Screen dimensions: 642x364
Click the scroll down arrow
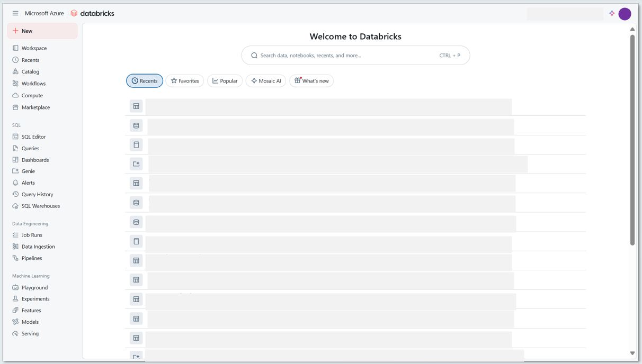632,353
